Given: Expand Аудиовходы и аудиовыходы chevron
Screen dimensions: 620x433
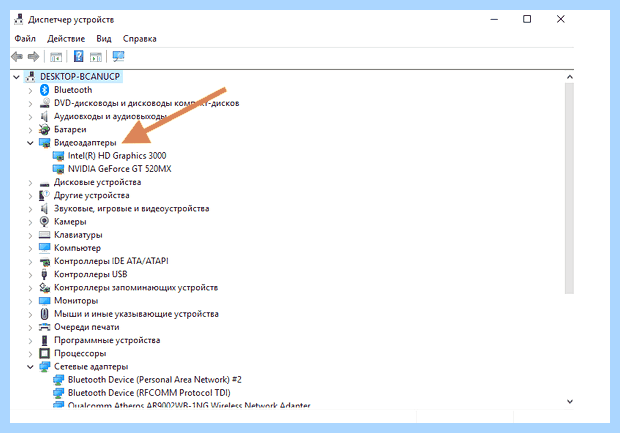Looking at the screenshot, I should (x=30, y=117).
